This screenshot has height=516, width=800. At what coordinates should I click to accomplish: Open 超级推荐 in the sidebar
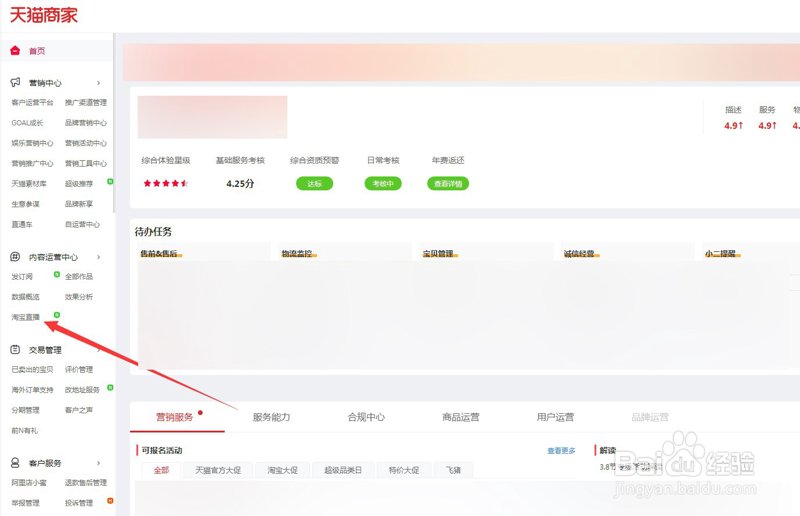tap(79, 184)
